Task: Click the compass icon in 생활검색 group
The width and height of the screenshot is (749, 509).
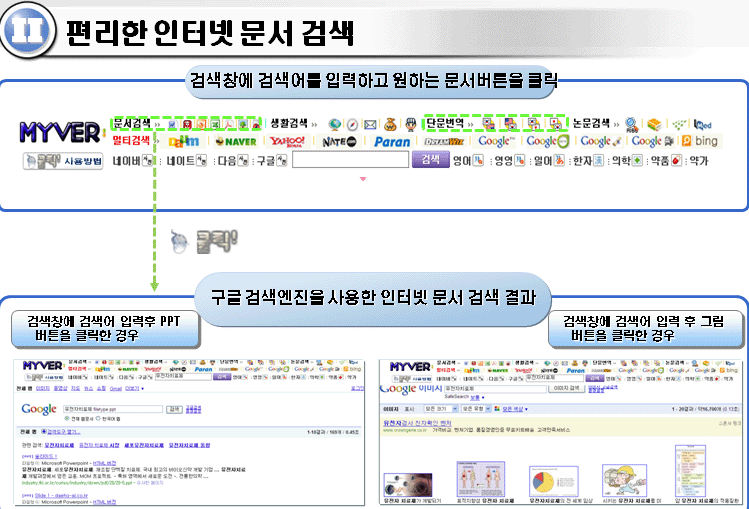Action: click(353, 125)
